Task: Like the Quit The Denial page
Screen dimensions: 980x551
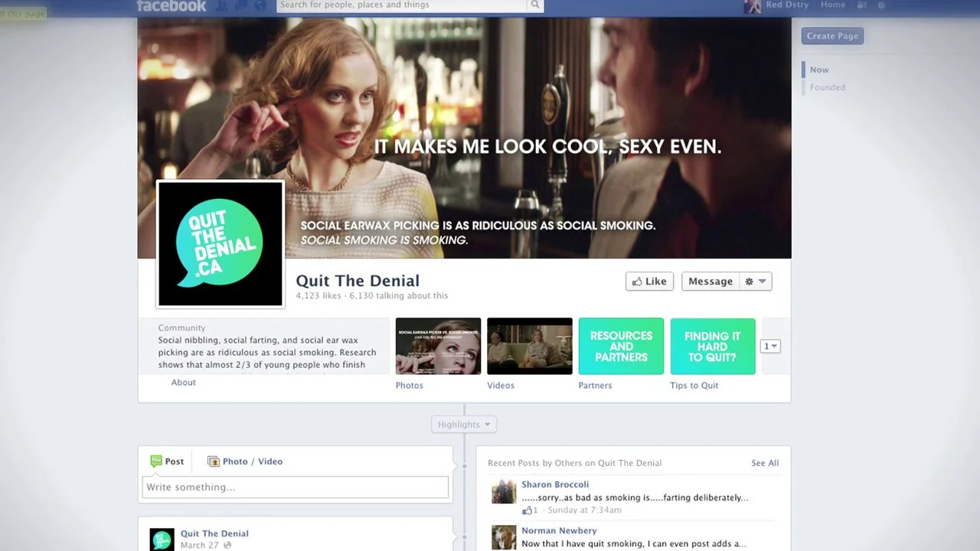Action: 649,282
